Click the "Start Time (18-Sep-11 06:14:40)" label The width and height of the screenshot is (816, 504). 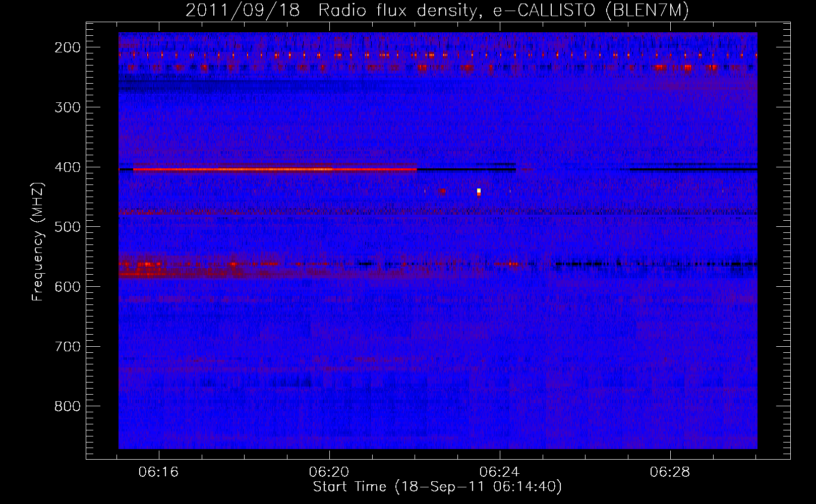click(x=437, y=487)
